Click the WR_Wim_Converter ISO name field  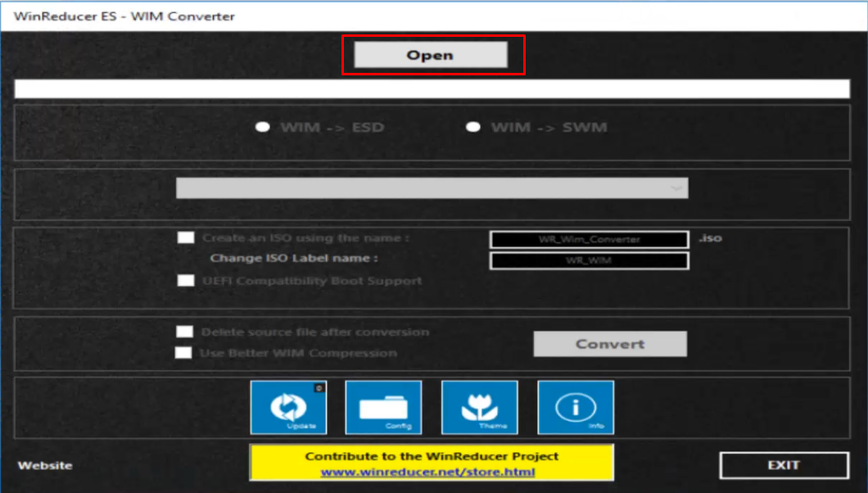589,239
